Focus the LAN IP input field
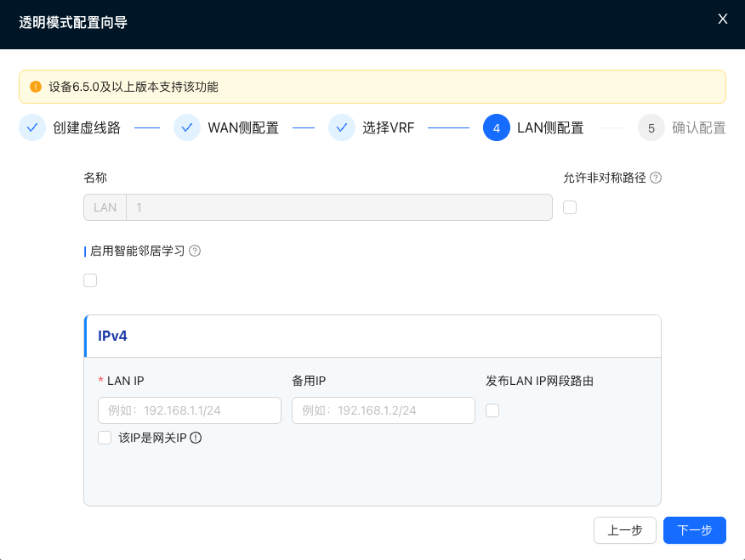 tap(190, 410)
